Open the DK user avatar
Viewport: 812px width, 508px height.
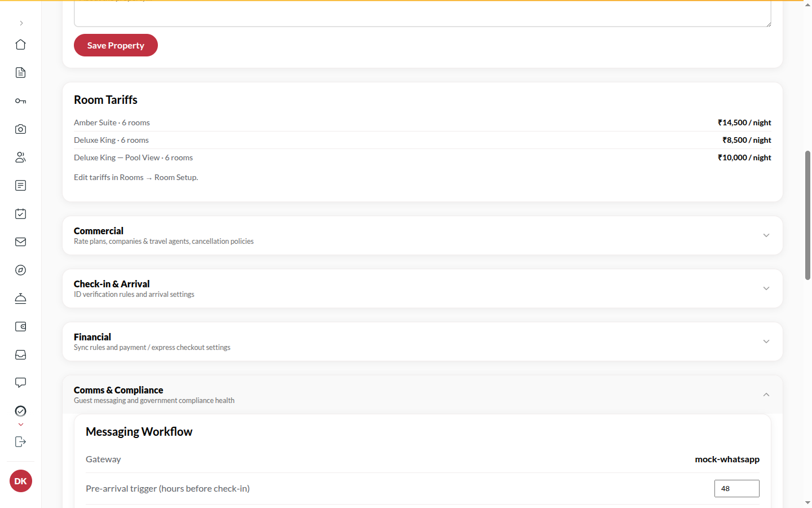point(21,481)
